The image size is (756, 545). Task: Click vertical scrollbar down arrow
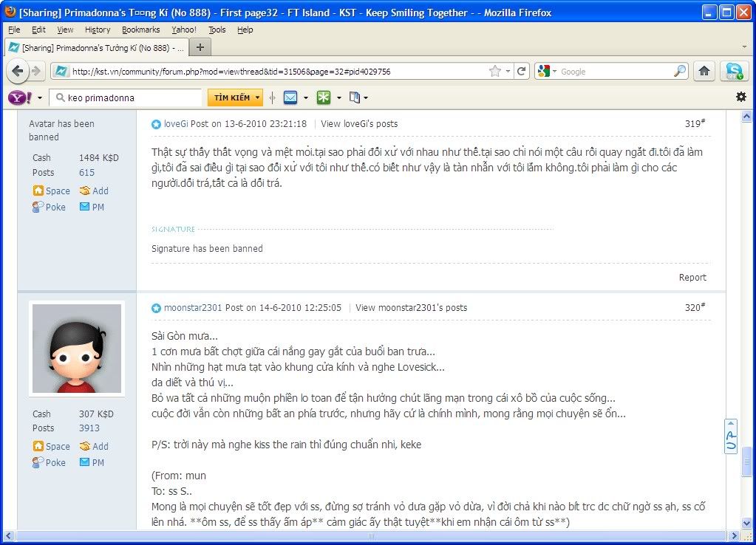point(746,523)
